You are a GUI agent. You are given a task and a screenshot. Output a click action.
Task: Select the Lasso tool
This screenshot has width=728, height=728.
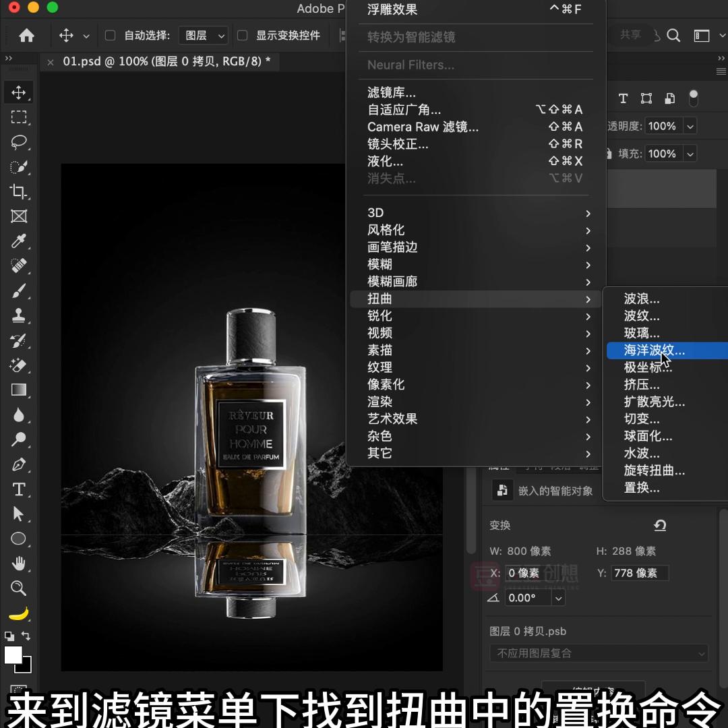click(x=19, y=142)
